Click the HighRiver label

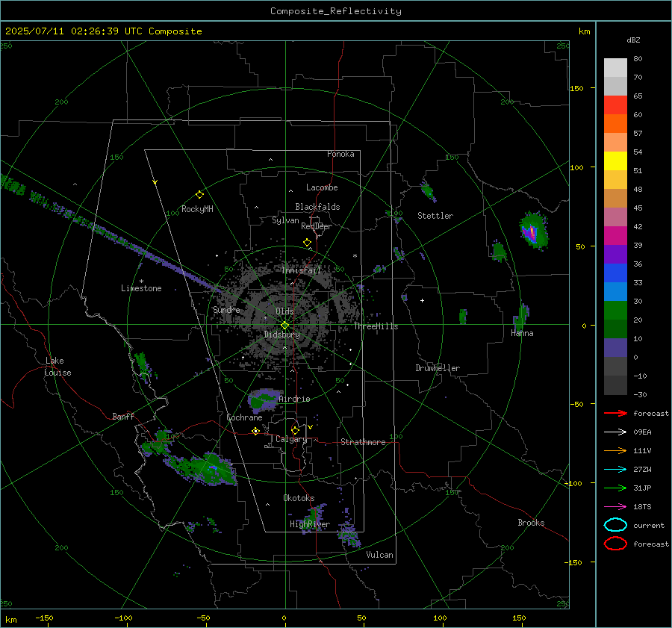[310, 524]
